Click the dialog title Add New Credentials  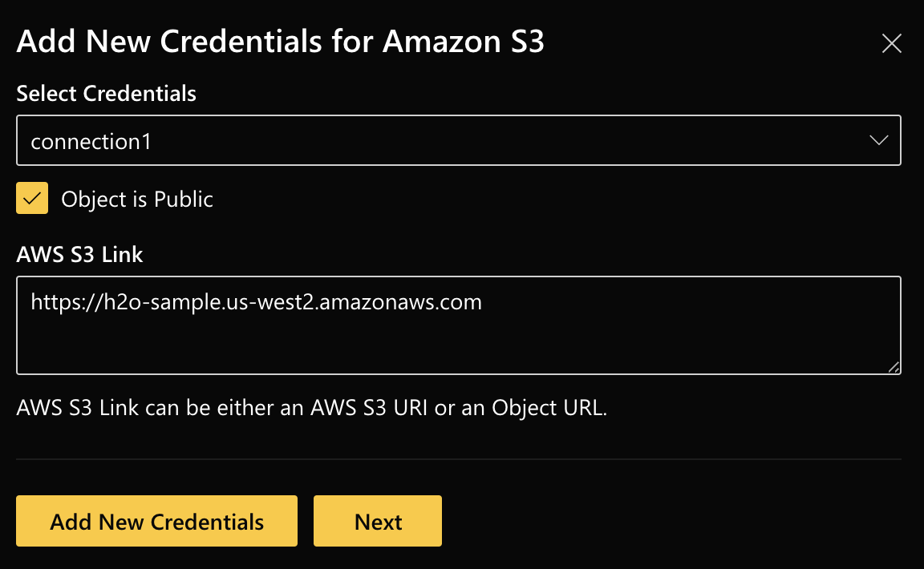tap(279, 41)
